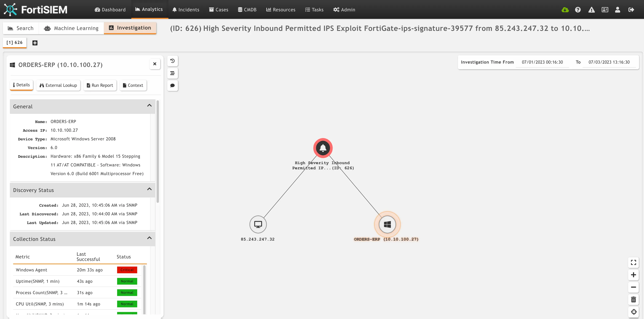Open the ID card contact icon

(605, 10)
